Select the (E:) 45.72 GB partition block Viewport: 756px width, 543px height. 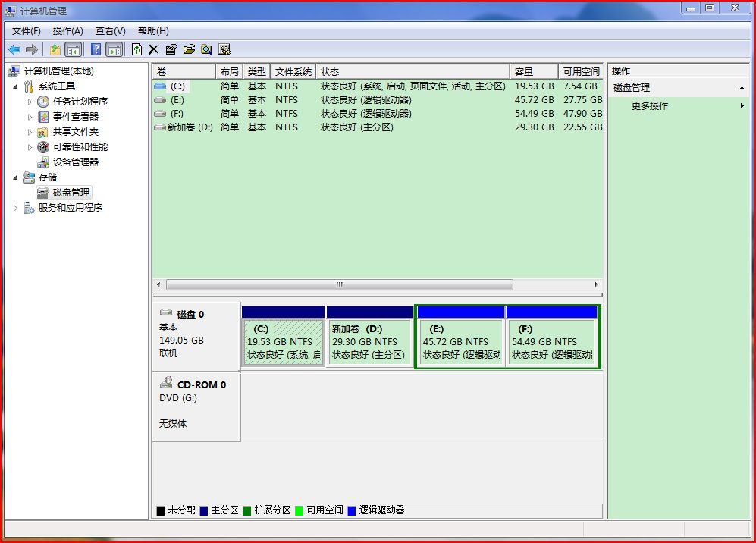pos(460,337)
